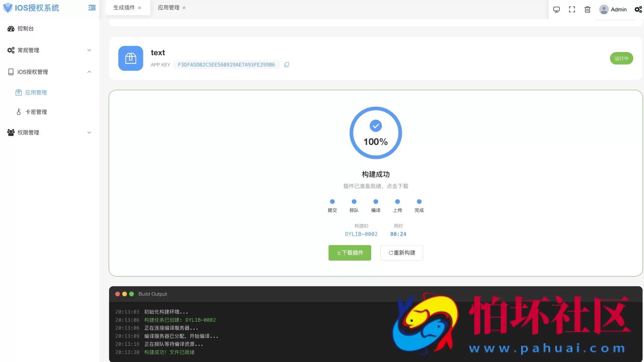Toggle the sidebar collapse icon
The height and width of the screenshot is (362, 644).
[x=92, y=8]
